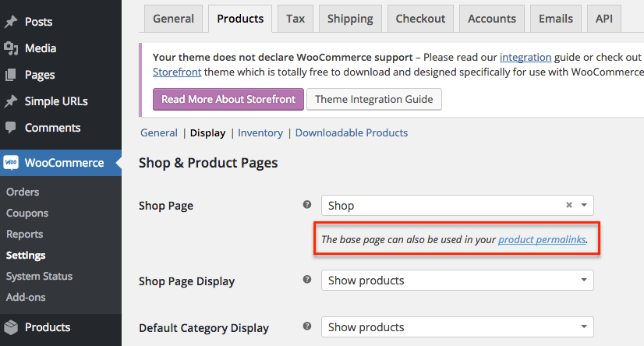Click the Read More About Storefront button
644x346 pixels.
click(x=228, y=99)
